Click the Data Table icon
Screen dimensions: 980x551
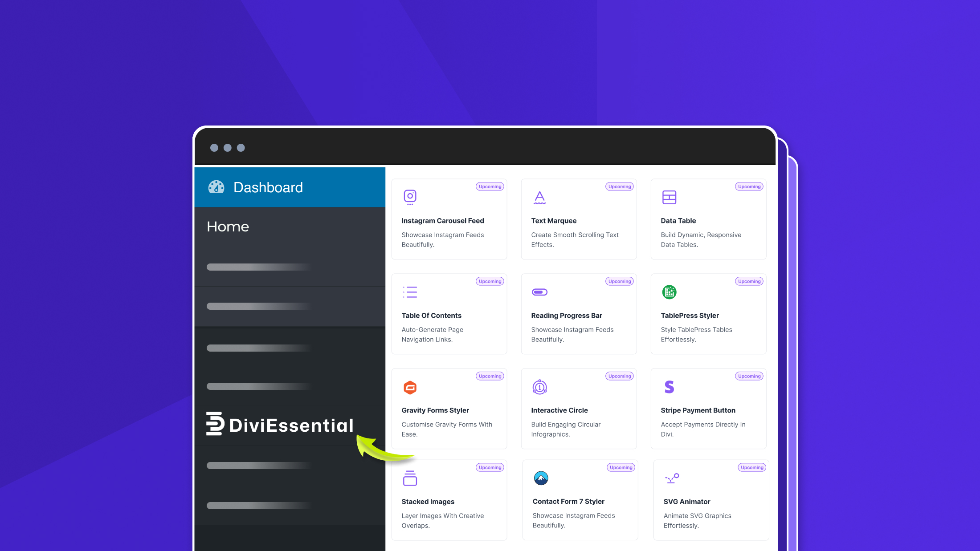(x=669, y=197)
